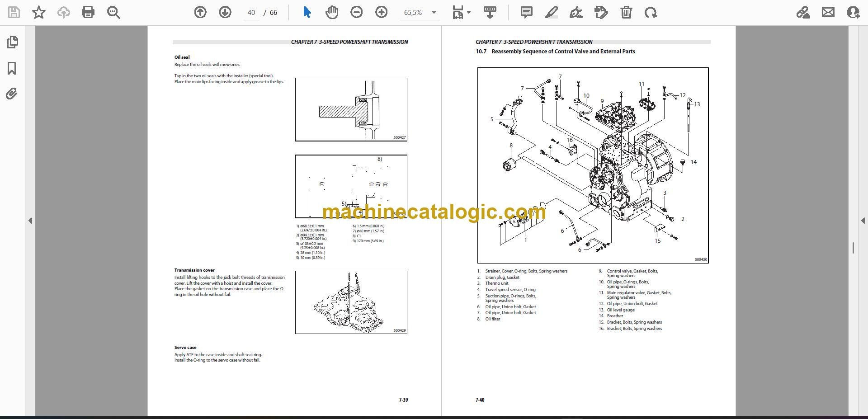868x419 pixels.
Task: Zoom in with the plus icon
Action: (382, 13)
